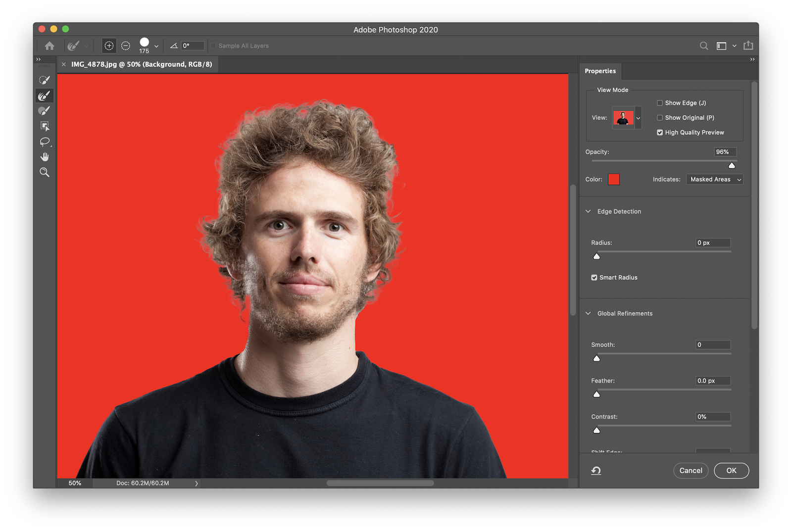This screenshot has height=532, width=792.
Task: Click the Contrast 0% input field
Action: (713, 417)
